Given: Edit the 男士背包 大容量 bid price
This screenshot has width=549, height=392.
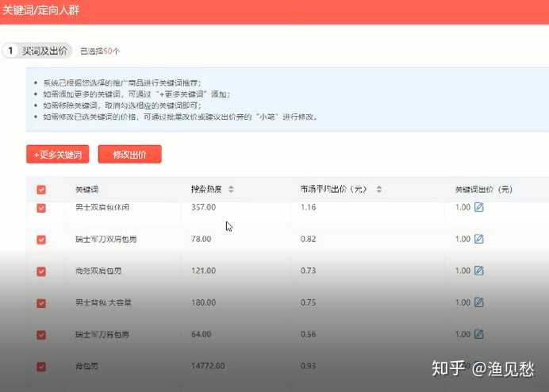Looking at the screenshot, I should (x=478, y=302).
